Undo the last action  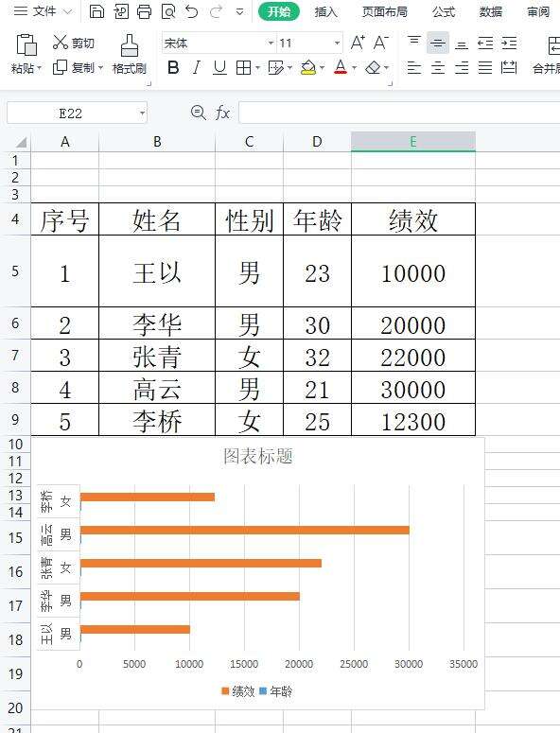(192, 11)
